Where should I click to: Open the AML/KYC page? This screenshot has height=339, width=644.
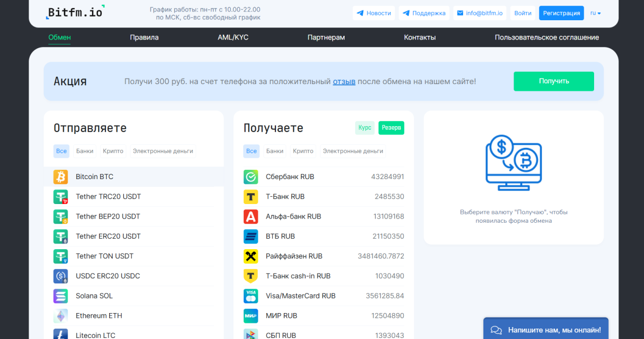[233, 37]
